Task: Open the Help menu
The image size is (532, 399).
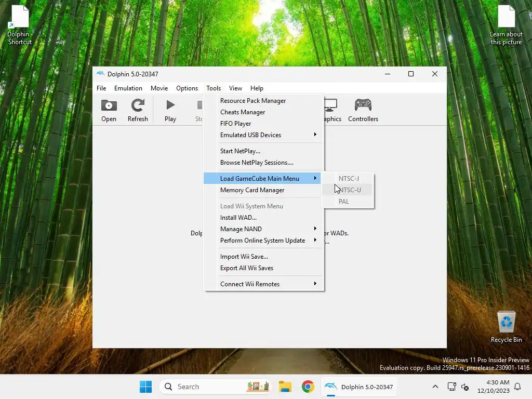Action: (257, 88)
